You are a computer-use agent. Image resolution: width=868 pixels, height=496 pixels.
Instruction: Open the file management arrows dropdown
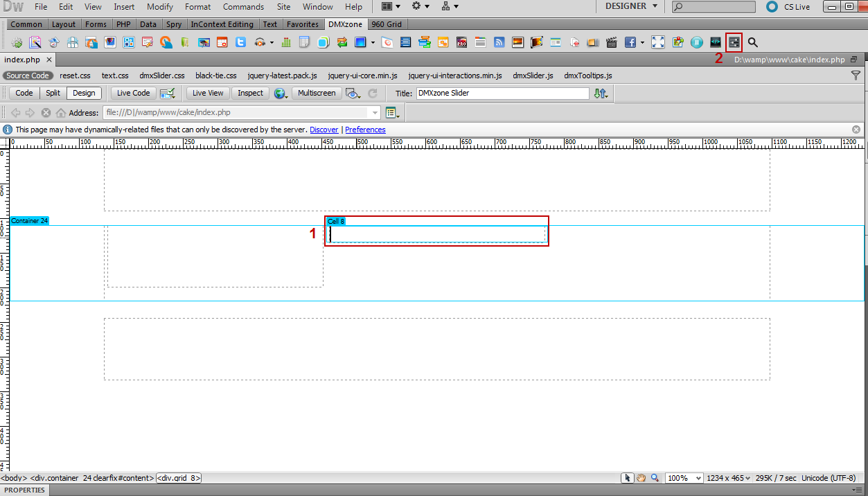point(601,93)
